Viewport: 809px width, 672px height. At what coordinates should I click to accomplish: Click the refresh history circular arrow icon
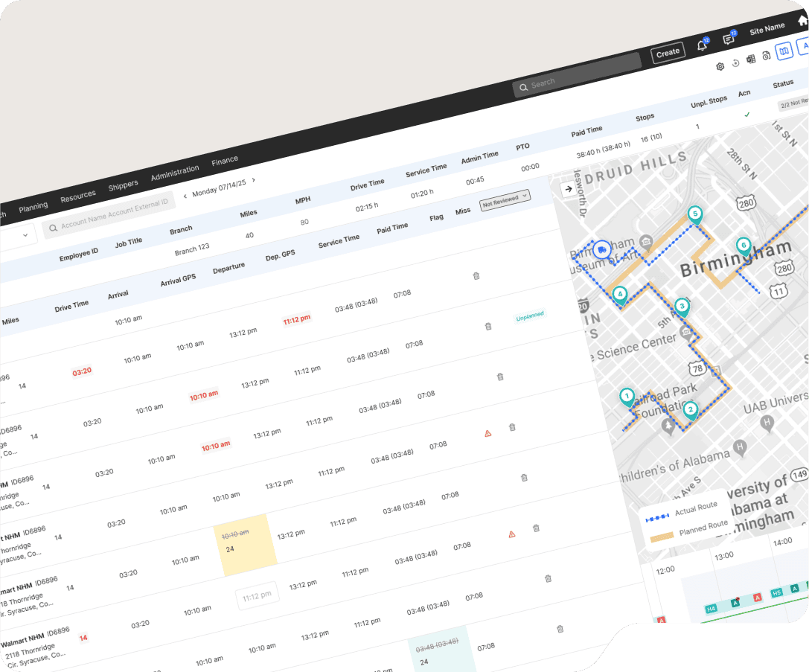736,63
